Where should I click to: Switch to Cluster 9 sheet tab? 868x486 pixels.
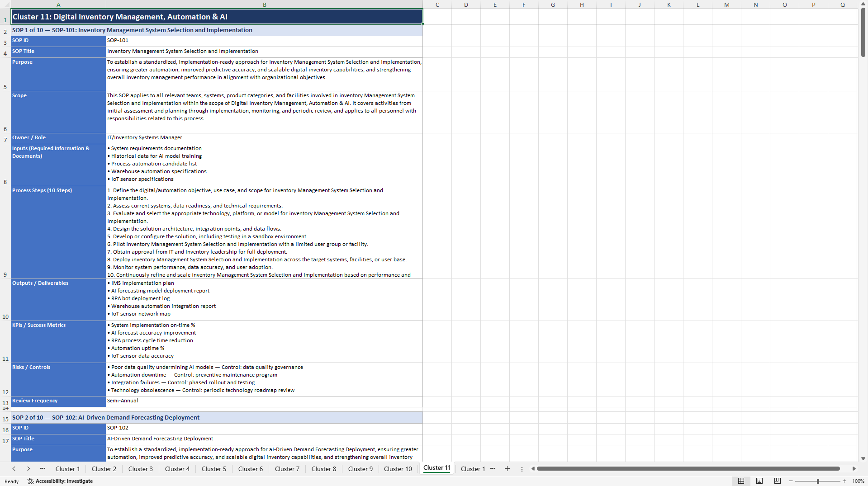[360, 469]
